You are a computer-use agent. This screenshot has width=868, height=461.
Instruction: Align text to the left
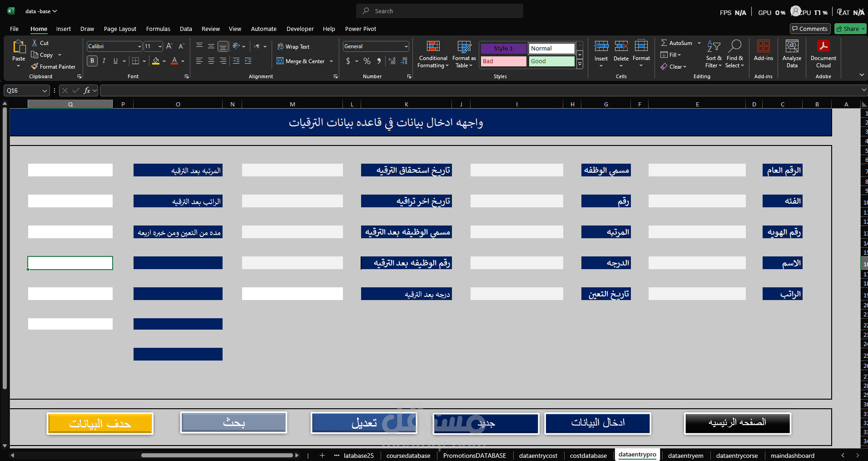199,61
